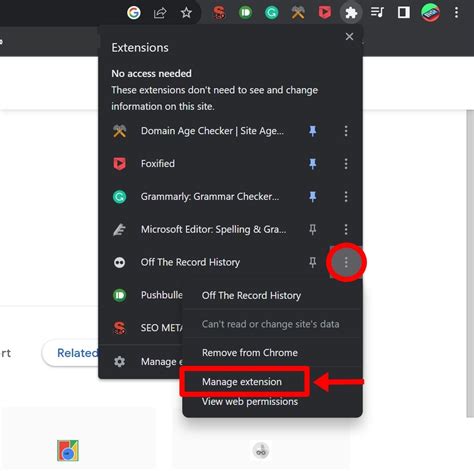474x471 pixels.
Task: Open the Foxified toolbar extension icon
Action: coord(324,13)
